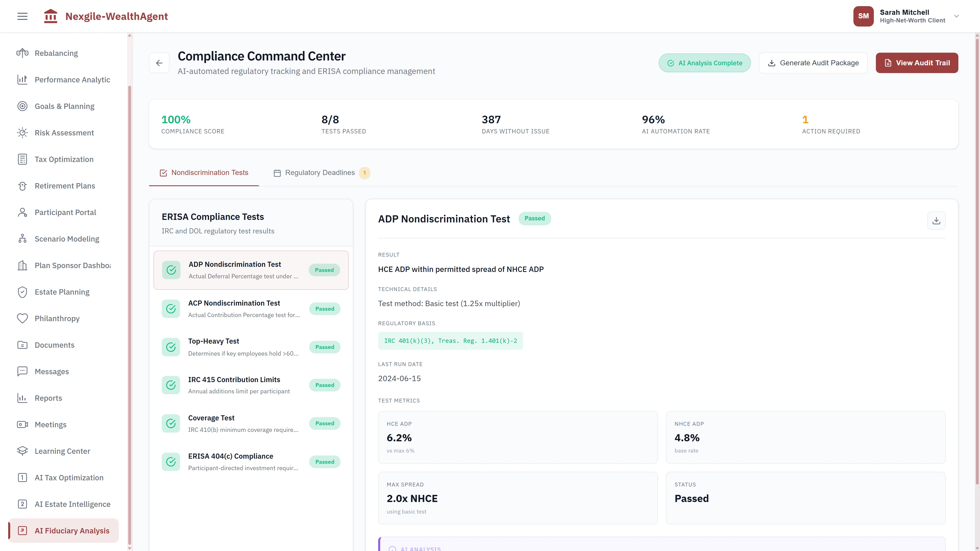The height and width of the screenshot is (551, 980).
Task: Select the Meetings camera icon
Action: point(22,424)
